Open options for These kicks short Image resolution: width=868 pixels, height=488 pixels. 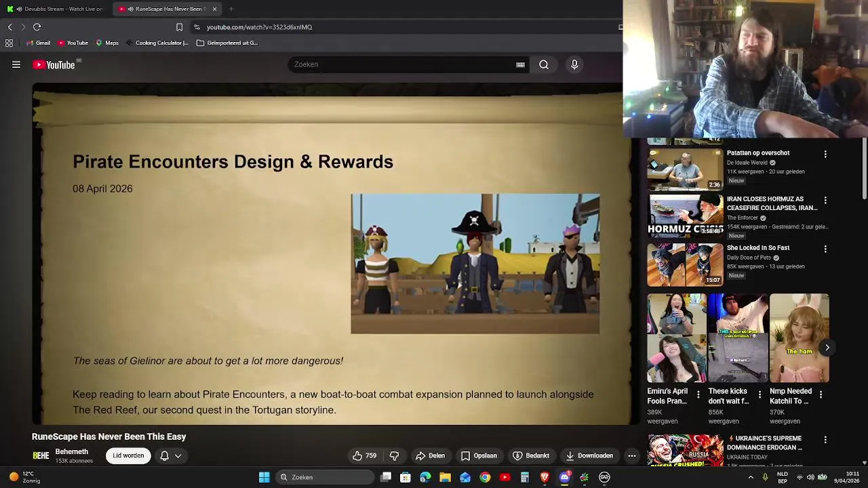(x=759, y=394)
